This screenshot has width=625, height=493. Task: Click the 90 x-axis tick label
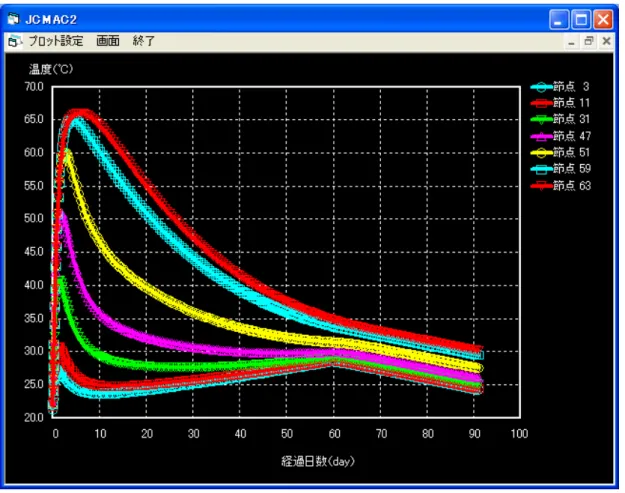click(474, 434)
